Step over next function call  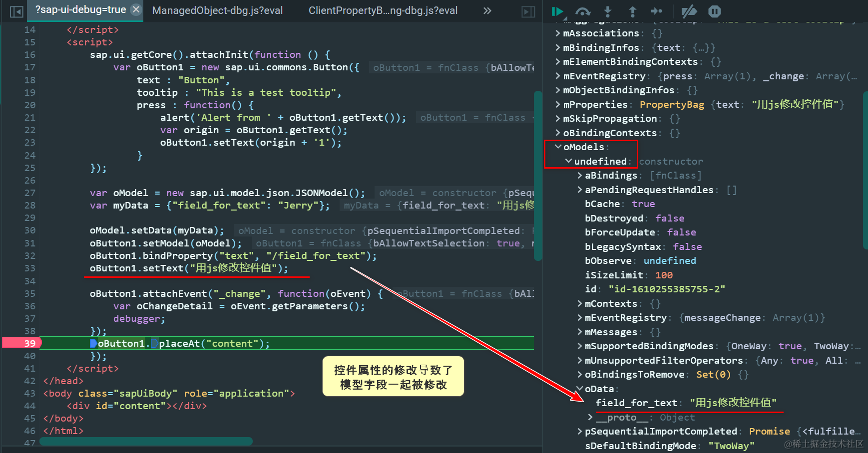(x=583, y=11)
